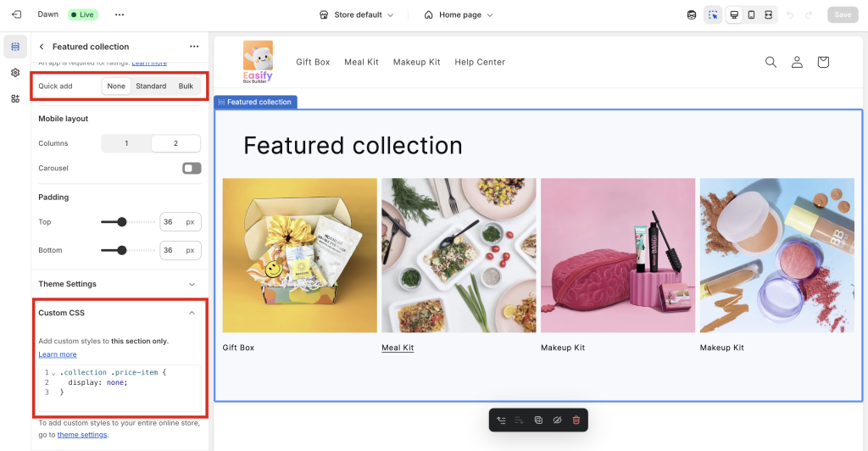Switch to desktop preview

[x=734, y=15]
